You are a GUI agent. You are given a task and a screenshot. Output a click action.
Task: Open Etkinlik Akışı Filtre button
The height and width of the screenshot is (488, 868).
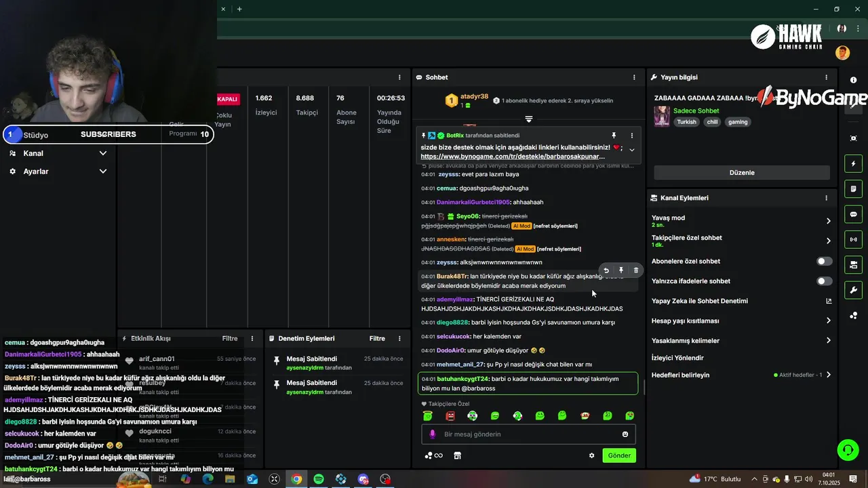pos(230,338)
